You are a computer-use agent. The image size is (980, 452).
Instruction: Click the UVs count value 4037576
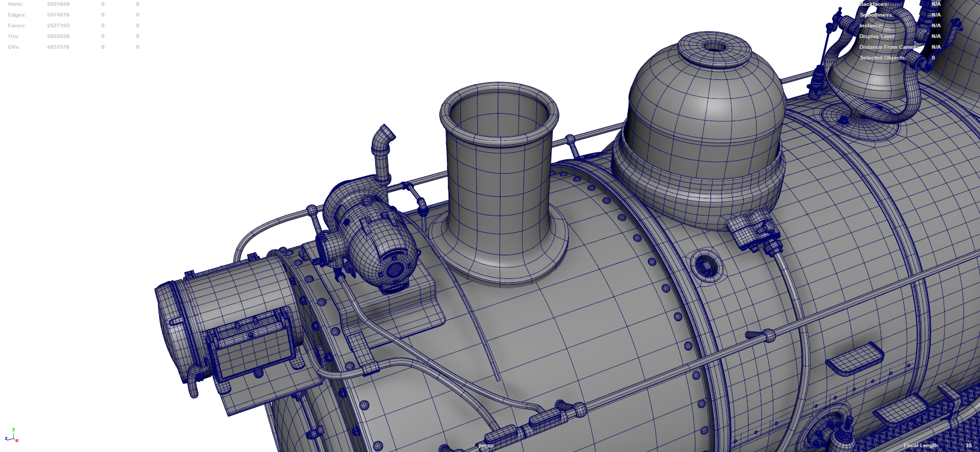click(x=58, y=47)
